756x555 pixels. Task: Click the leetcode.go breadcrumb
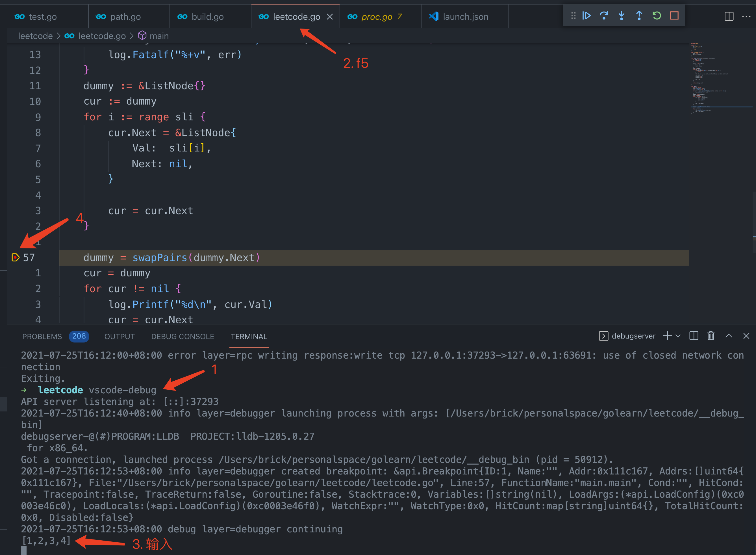(102, 36)
